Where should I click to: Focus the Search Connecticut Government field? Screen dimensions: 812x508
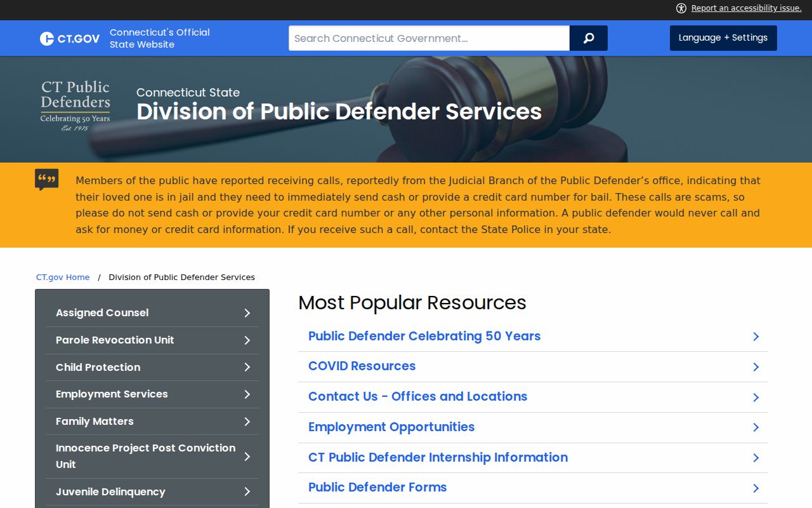(x=429, y=38)
